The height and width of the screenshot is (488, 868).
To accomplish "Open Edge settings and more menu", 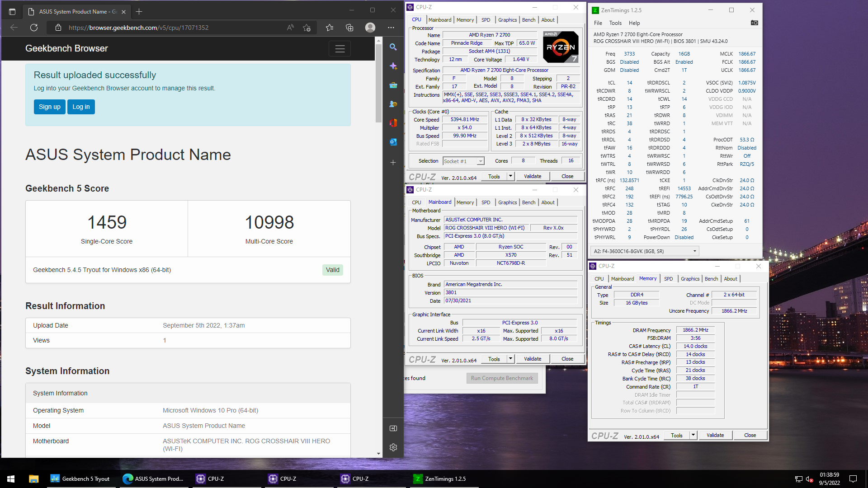I will (391, 28).
